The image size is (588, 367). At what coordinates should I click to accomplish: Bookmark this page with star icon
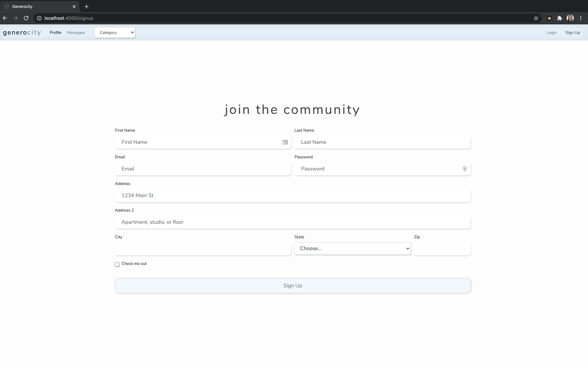click(x=536, y=18)
